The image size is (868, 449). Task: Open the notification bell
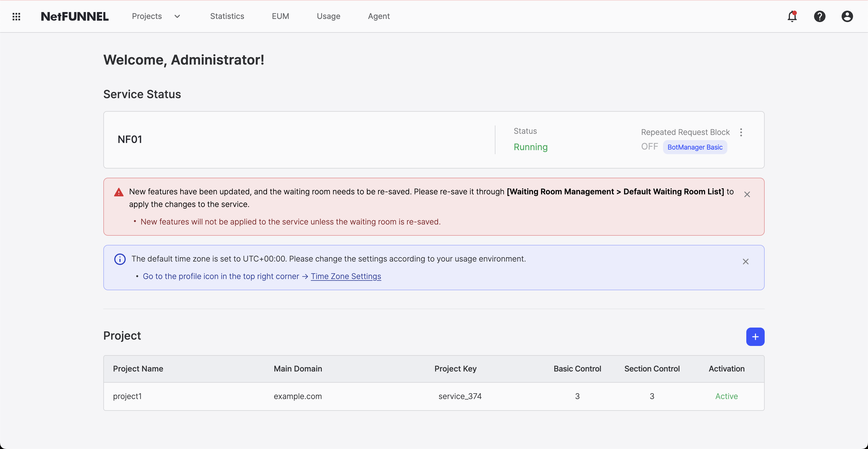click(793, 16)
